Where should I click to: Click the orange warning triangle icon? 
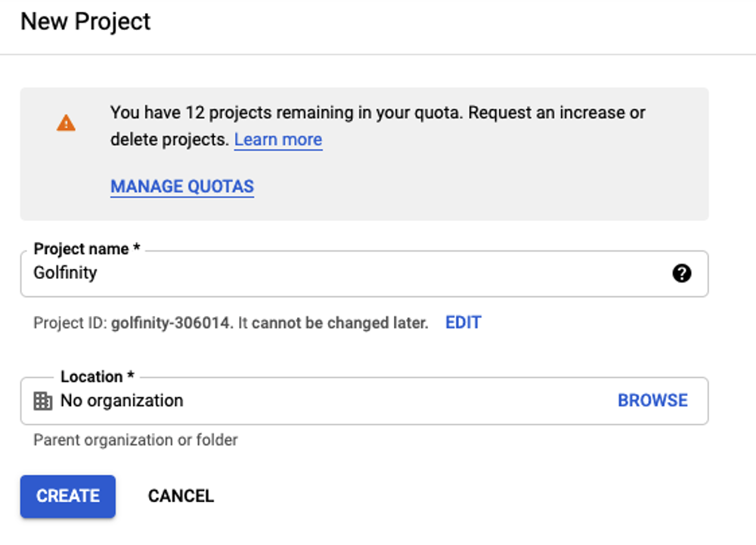tap(66, 123)
